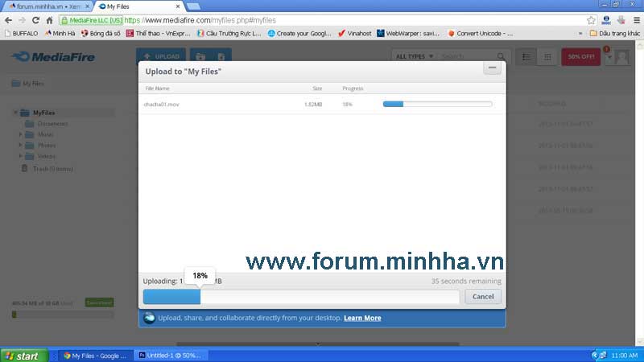Select the Documents folder in tree
This screenshot has height=362, width=644.
(x=52, y=124)
